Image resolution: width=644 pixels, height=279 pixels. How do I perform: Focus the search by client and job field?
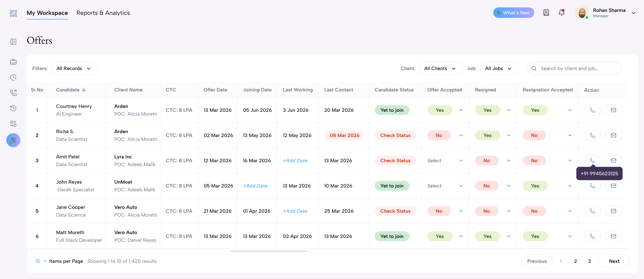tap(574, 69)
